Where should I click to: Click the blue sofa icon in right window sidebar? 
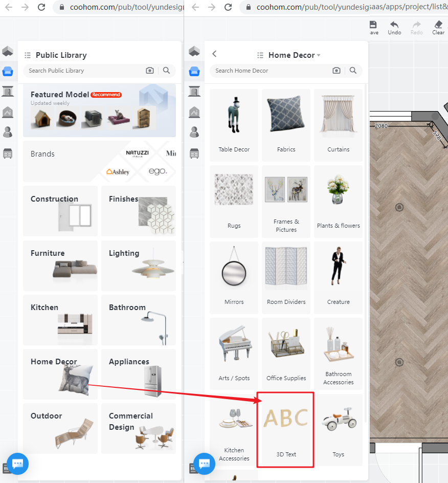(194, 72)
